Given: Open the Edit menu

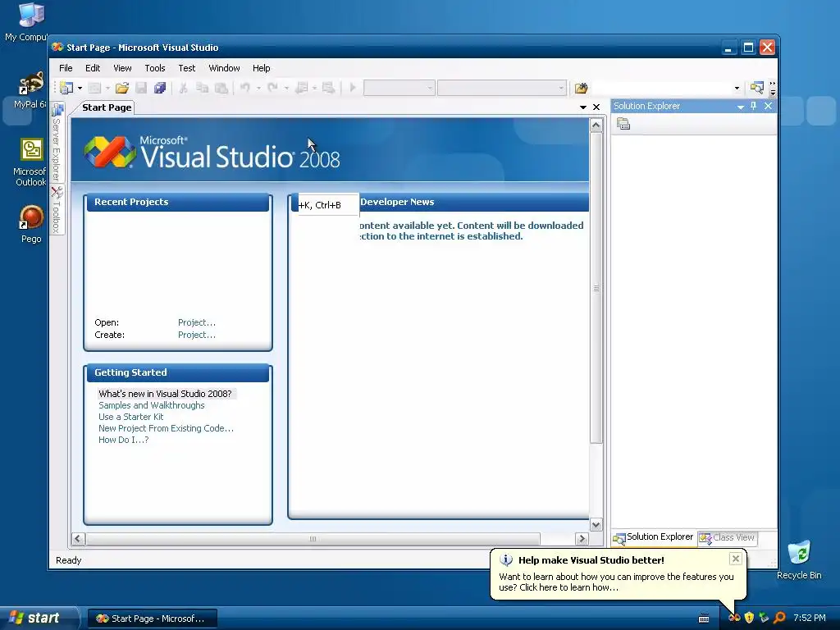Looking at the screenshot, I should point(93,68).
